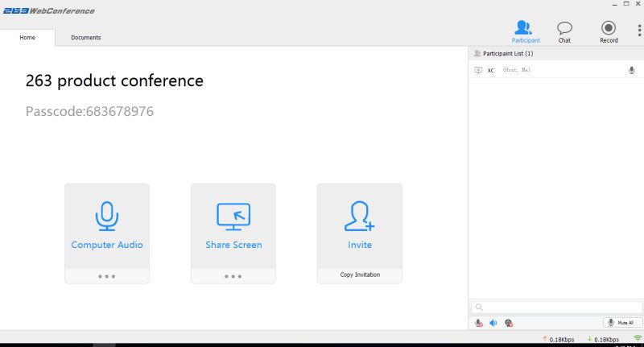Start recording with the Record button

609,31
